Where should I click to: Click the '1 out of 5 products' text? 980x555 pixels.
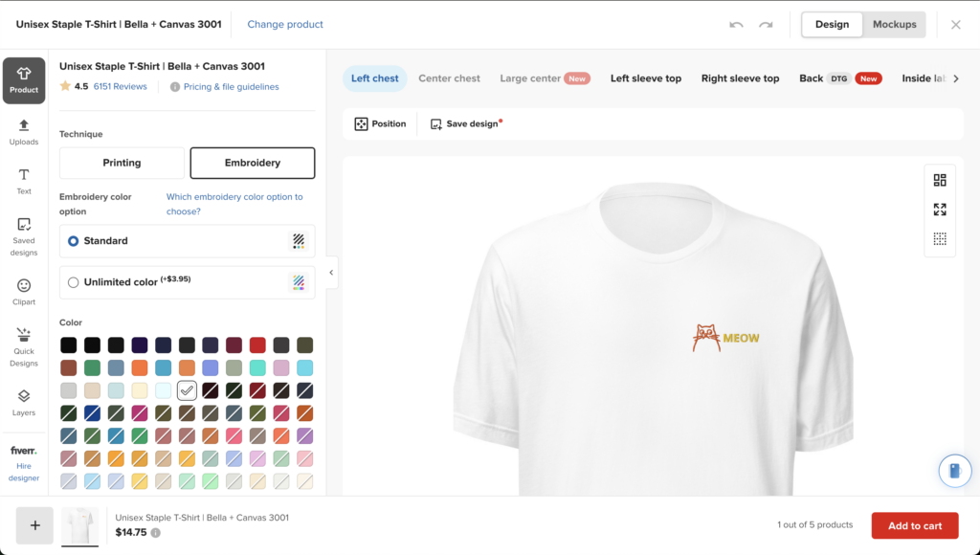pyautogui.click(x=815, y=525)
